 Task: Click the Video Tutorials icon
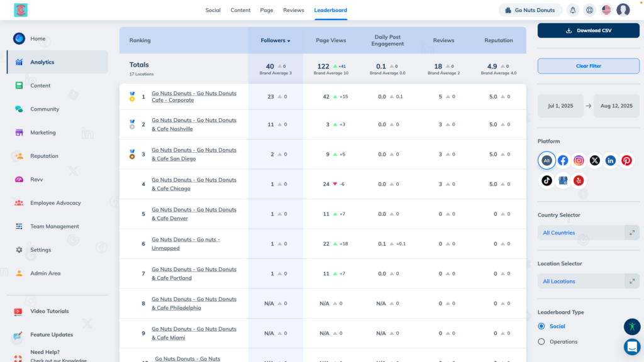(18, 312)
